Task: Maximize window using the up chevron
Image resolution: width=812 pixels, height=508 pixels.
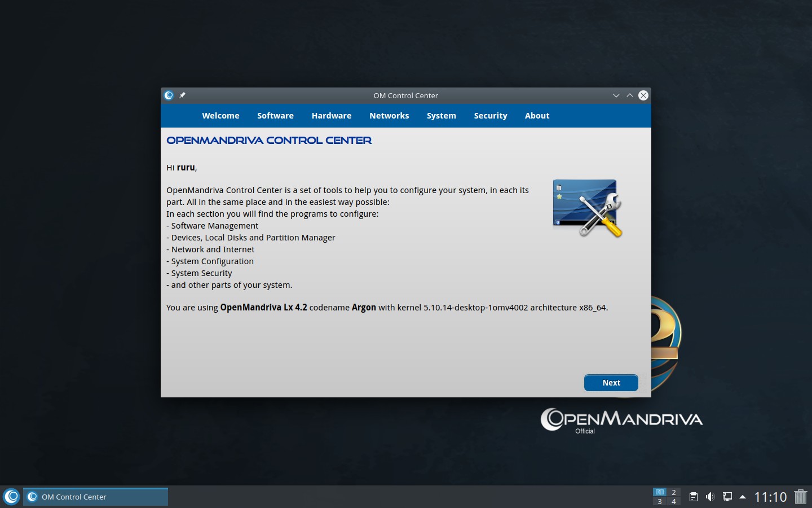Action: tap(630, 95)
